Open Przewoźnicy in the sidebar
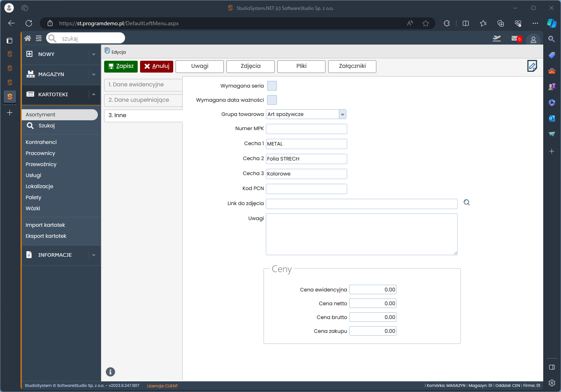 [41, 164]
